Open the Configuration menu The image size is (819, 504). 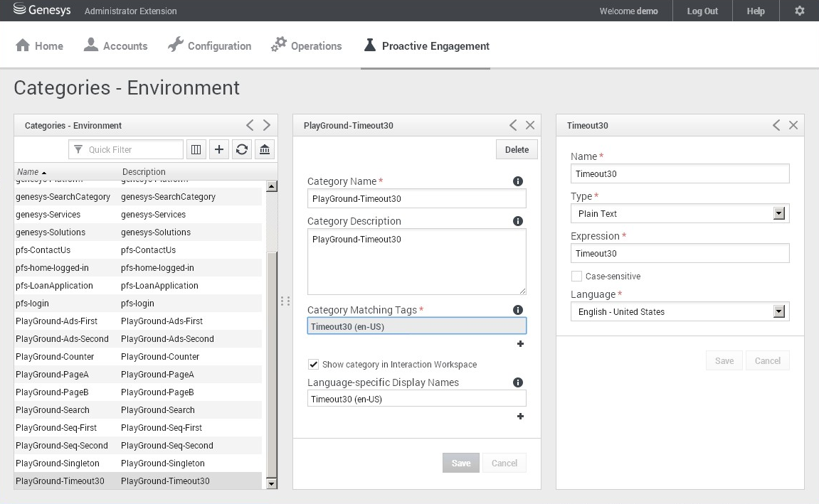click(210, 46)
